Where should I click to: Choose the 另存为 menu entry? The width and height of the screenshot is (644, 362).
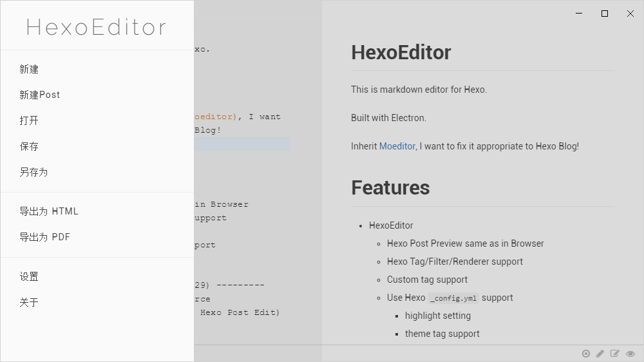point(97,172)
